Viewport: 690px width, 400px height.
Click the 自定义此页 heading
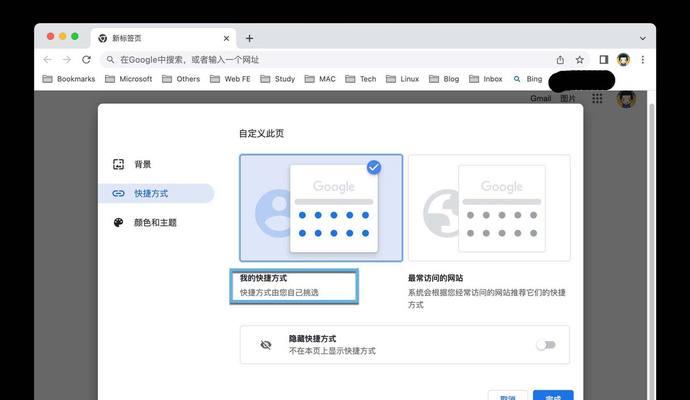coord(261,133)
